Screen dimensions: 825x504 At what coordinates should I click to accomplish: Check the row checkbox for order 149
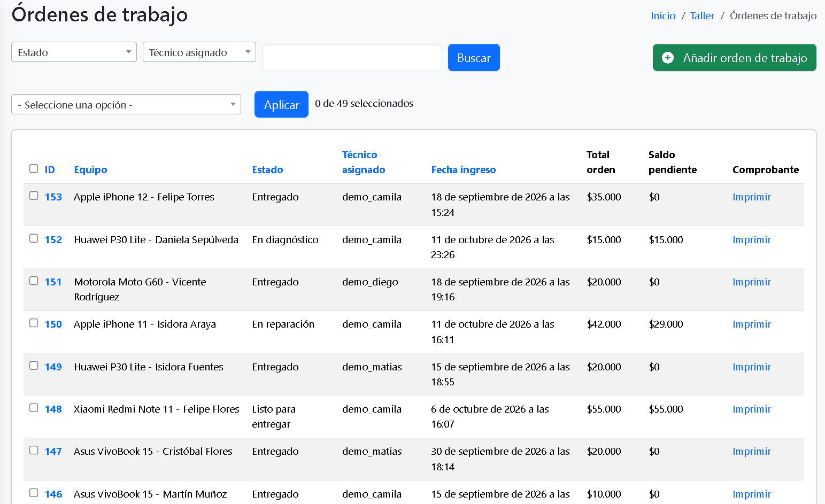(34, 366)
